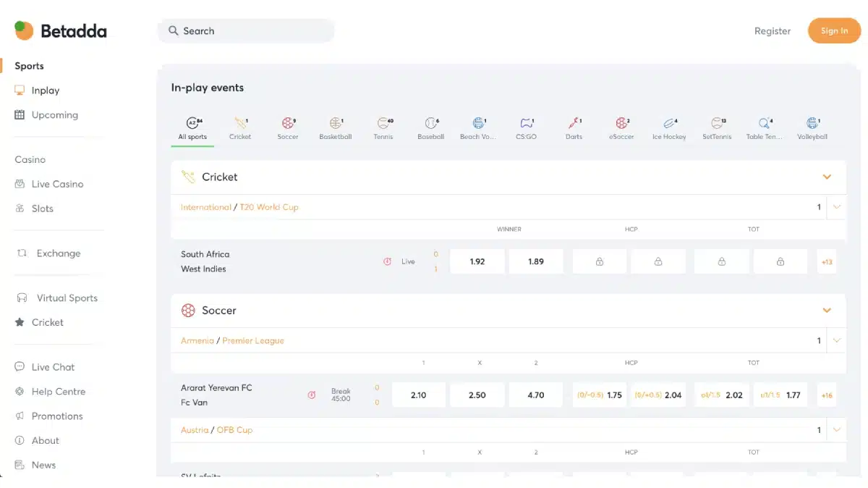This screenshot has width=868, height=488.
Task: Expand the T20 World Cup league dropdown
Action: click(x=837, y=207)
